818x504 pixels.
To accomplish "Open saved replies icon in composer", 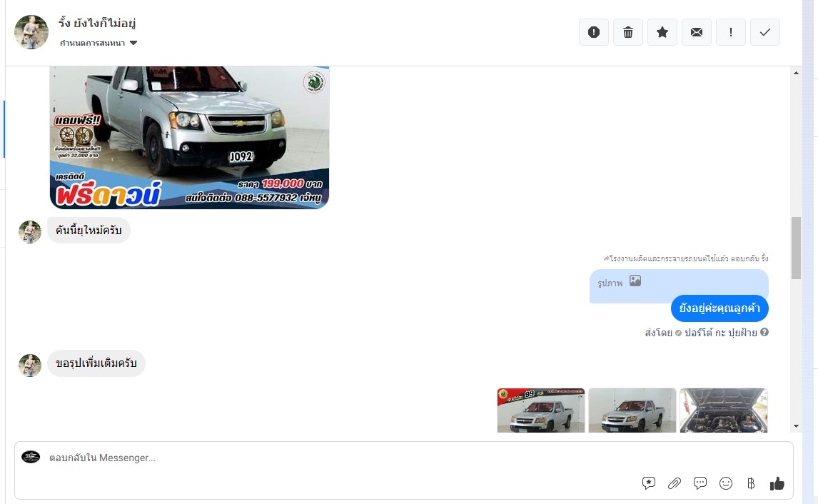I will [648, 483].
